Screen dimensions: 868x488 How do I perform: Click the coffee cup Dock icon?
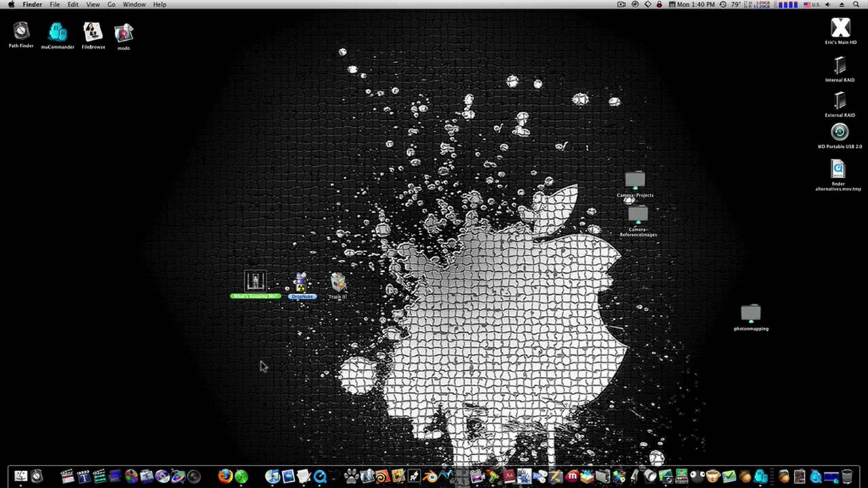(x=713, y=476)
